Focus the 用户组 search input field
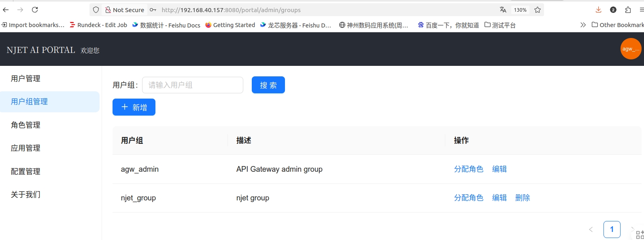Image resolution: width=644 pixels, height=240 pixels. pyautogui.click(x=193, y=85)
